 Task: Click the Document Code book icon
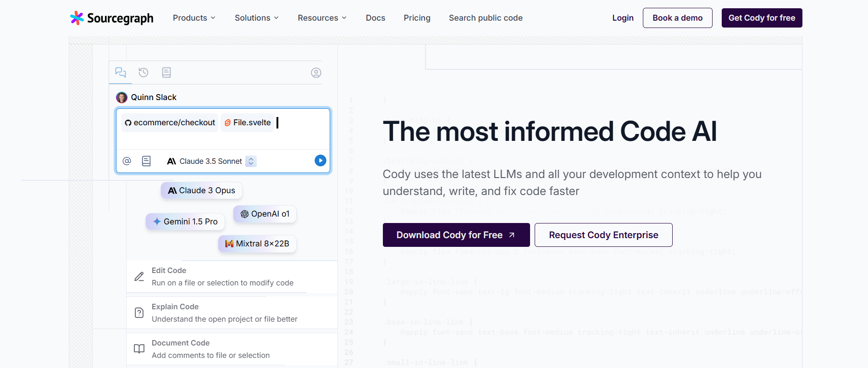(x=139, y=349)
